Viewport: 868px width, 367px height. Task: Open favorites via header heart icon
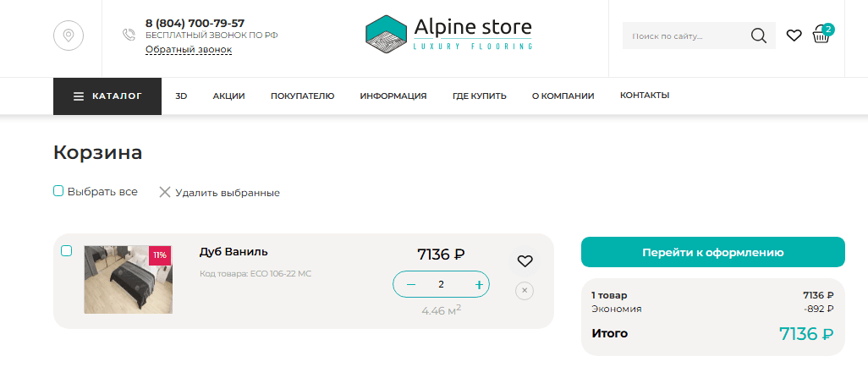coord(794,36)
